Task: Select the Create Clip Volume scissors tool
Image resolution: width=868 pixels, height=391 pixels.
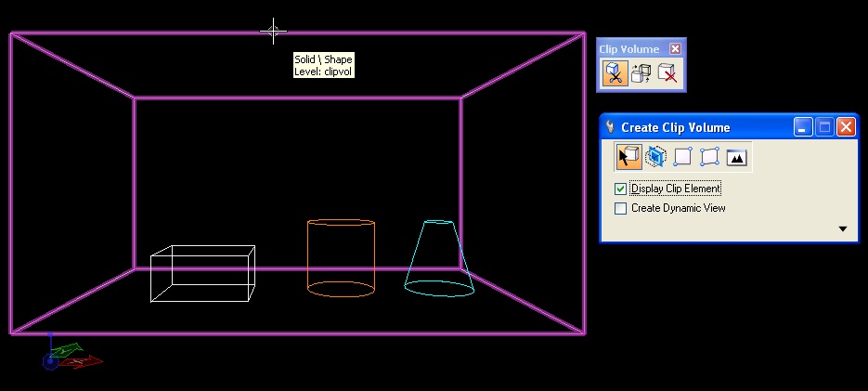Action: pos(615,73)
